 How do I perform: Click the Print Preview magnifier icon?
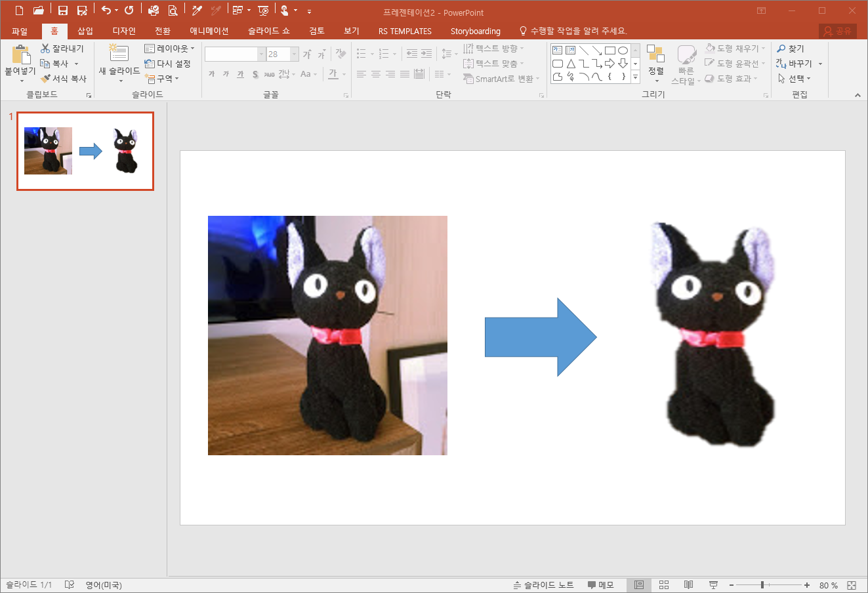173,10
